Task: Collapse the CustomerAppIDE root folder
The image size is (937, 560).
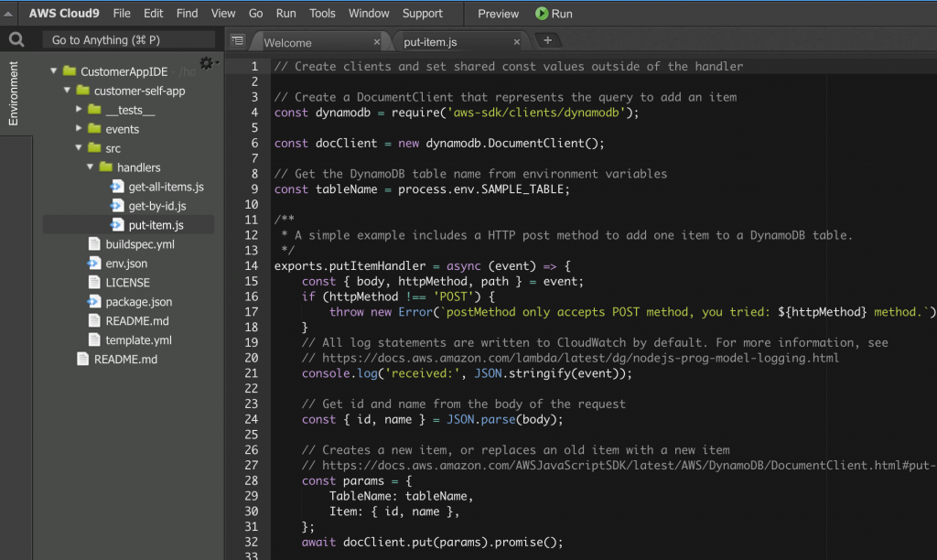Action: 55,71
